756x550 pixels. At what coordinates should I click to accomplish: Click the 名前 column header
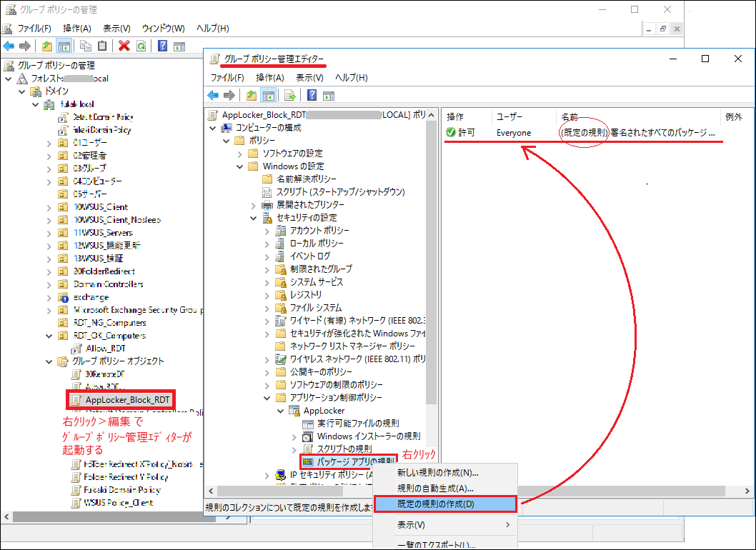(x=569, y=116)
